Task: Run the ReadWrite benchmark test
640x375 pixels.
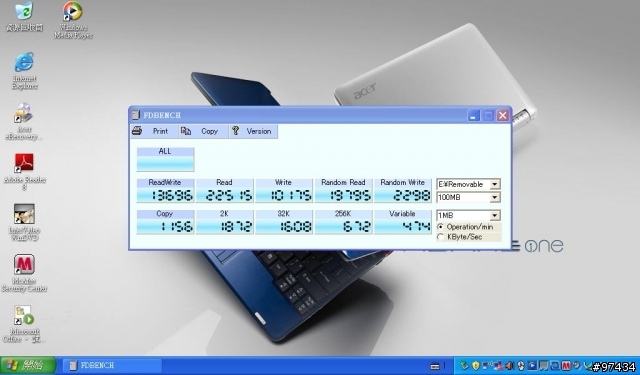Action: pyautogui.click(x=165, y=190)
